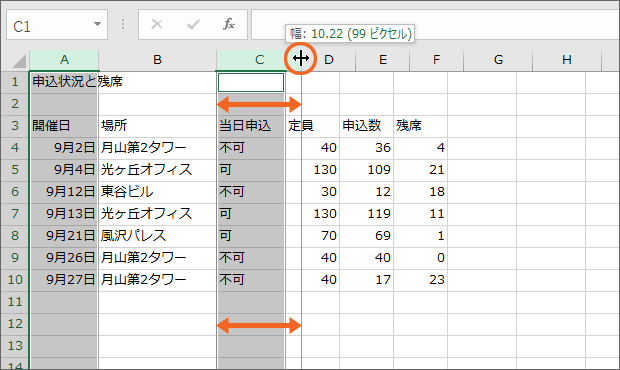This screenshot has width=620, height=370.
Task: Click 光ヶ丘オフィス in row 5
Action: 157,170
